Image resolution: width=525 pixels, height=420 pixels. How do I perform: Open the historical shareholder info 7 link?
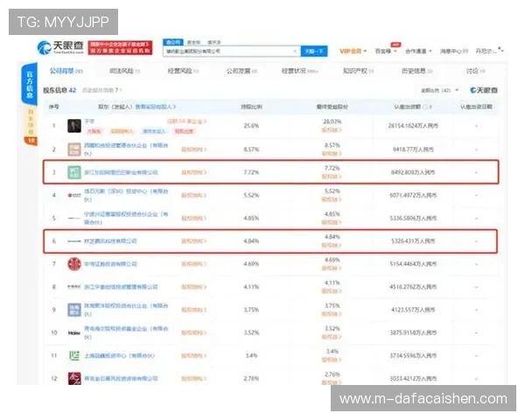[x=101, y=90]
